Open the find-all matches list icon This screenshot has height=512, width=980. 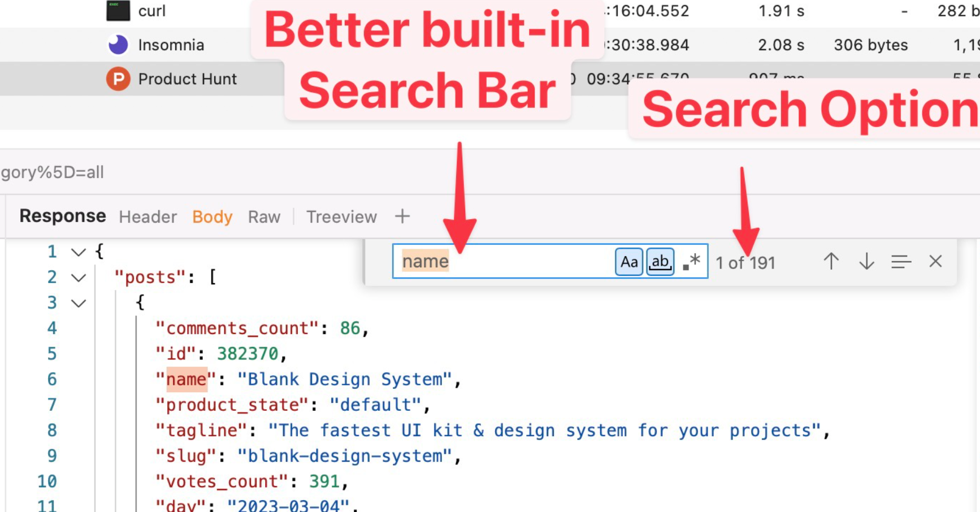(900, 262)
